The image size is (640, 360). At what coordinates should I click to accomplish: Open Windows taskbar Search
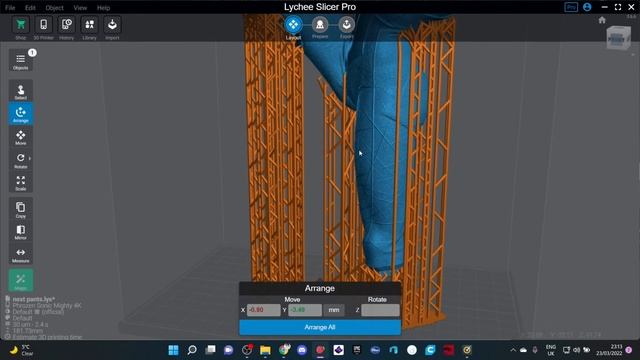pos(192,350)
